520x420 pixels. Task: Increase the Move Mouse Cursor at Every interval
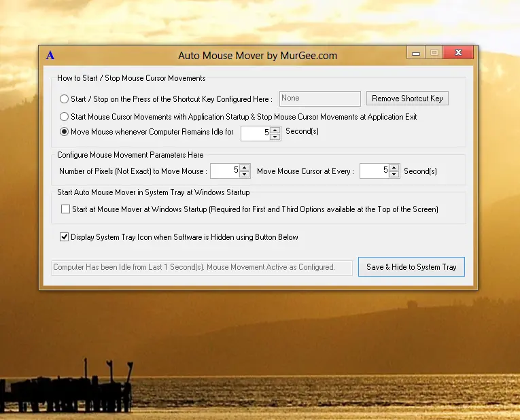click(394, 167)
